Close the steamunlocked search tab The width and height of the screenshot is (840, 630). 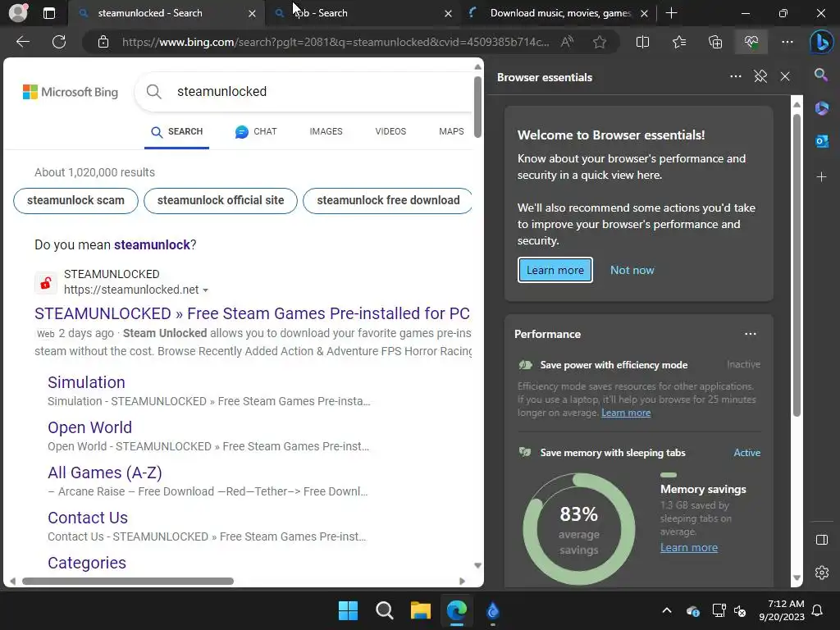(x=252, y=13)
